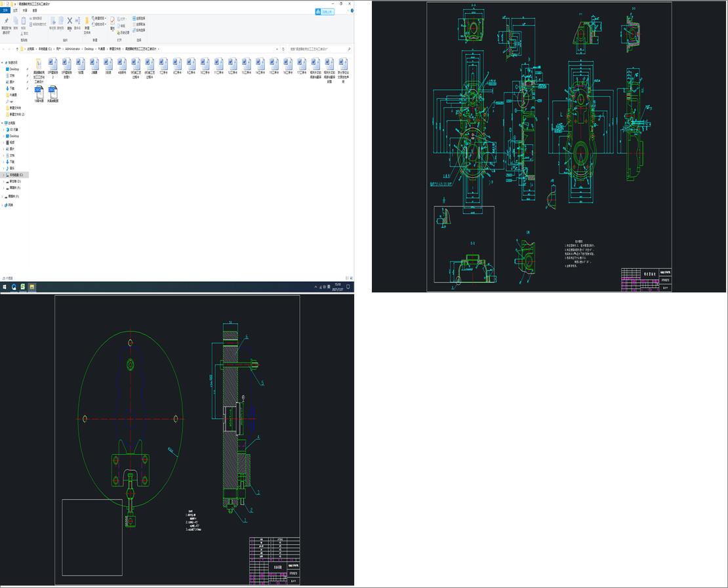
Task: Select the 17工序卡 Word document
Action: tap(302, 66)
